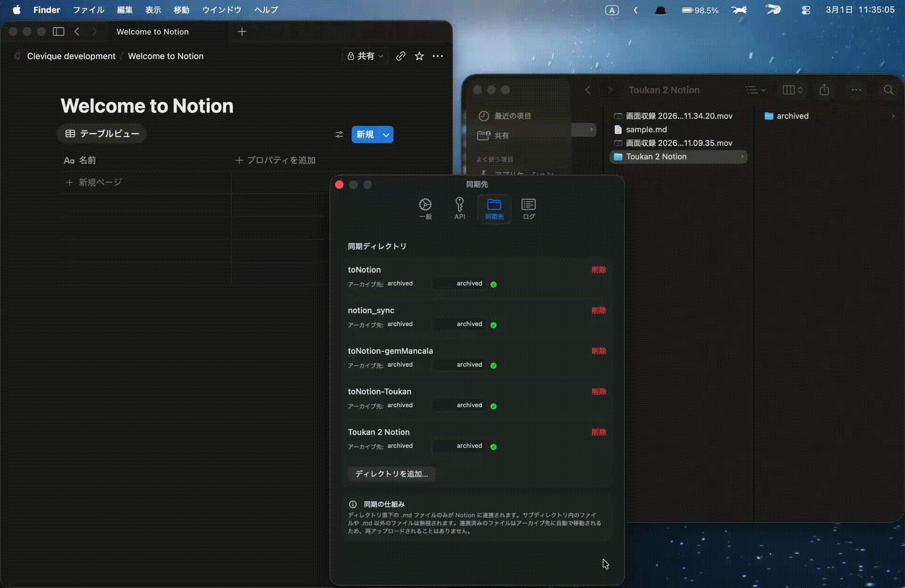Click the プロパティを追加 column button
905x588 pixels.
tap(275, 160)
